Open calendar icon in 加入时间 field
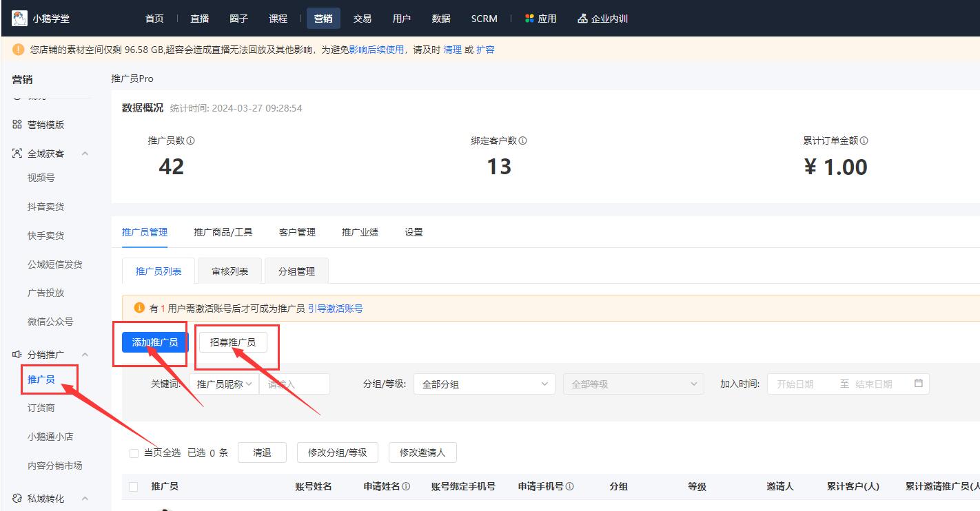This screenshot has height=511, width=980. (918, 384)
